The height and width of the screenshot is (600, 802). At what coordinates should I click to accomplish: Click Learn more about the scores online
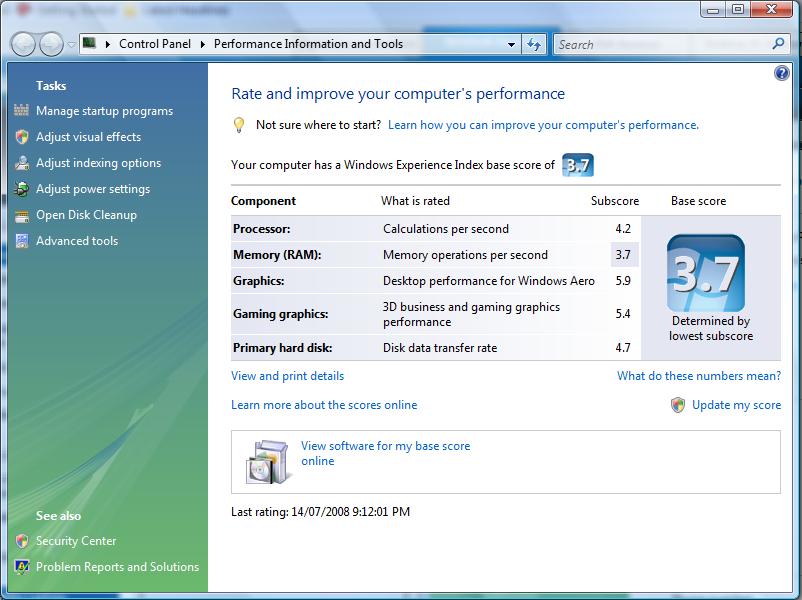point(324,405)
